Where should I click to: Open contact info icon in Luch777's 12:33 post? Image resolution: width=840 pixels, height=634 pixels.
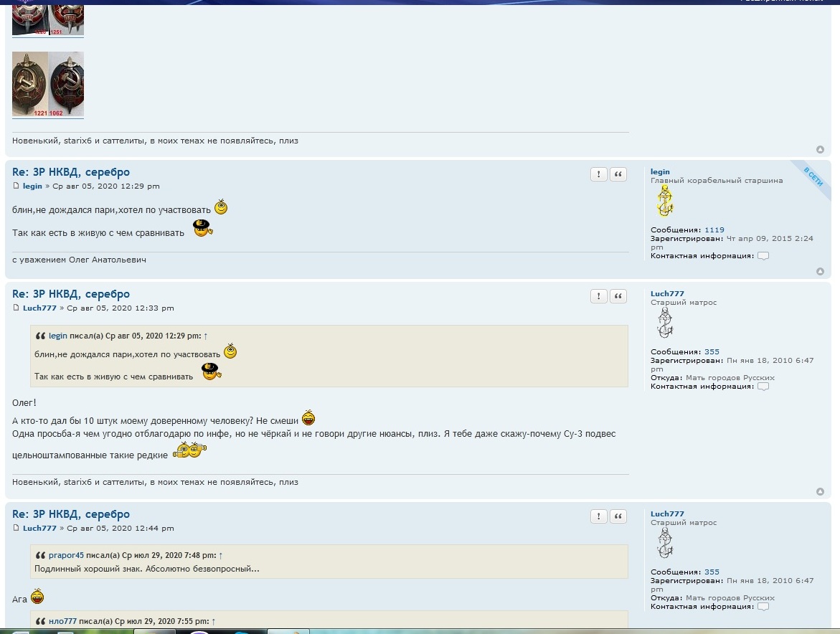(x=763, y=387)
